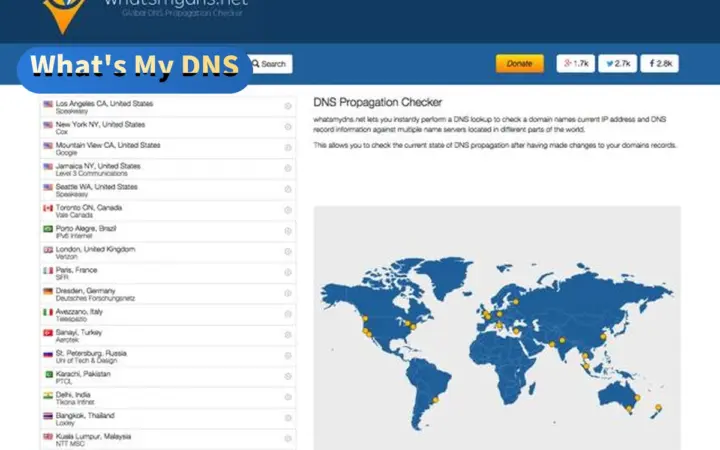Click the Facebook 2.8k share button

point(660,63)
